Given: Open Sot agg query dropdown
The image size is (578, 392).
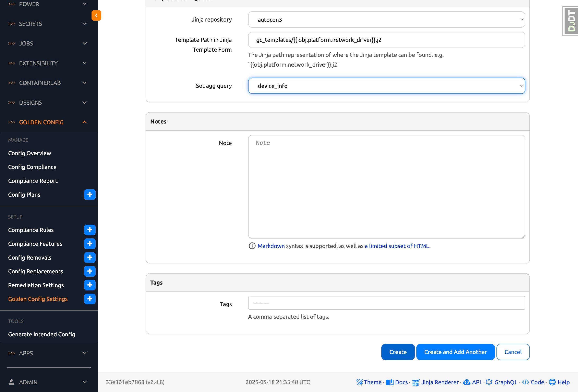Looking at the screenshot, I should pos(386,86).
